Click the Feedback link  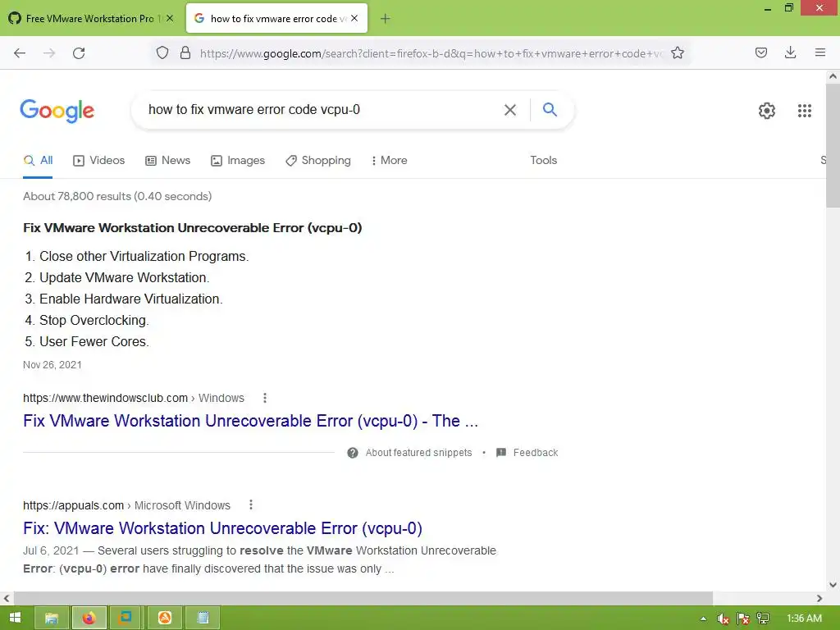[x=535, y=453]
